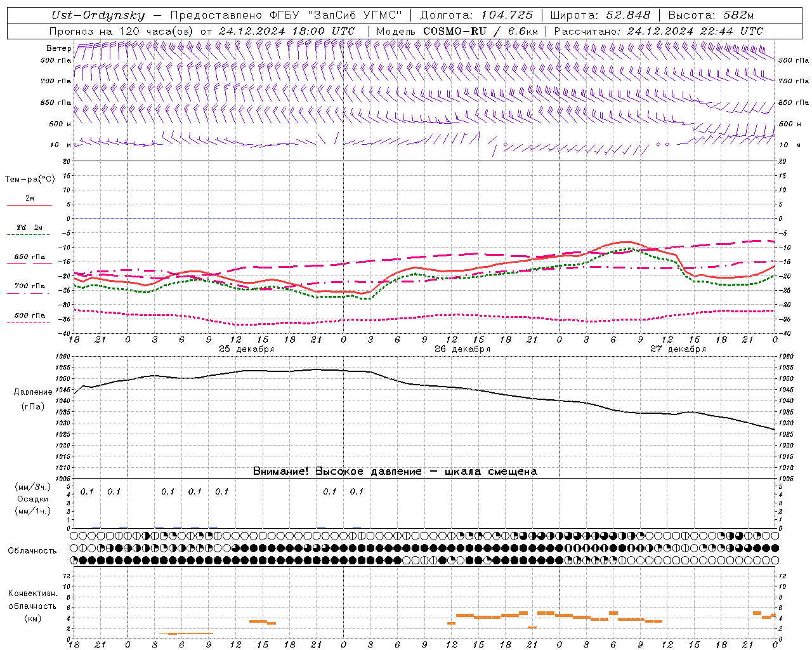The width and height of the screenshot is (812, 650).
Task: Click the station name Ust-Ordynsky
Action: (x=98, y=15)
